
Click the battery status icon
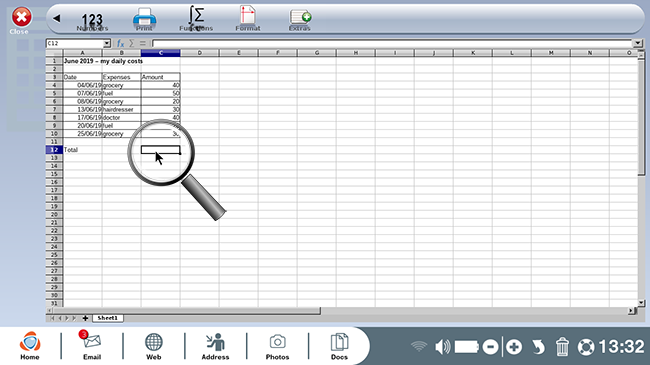point(467,347)
